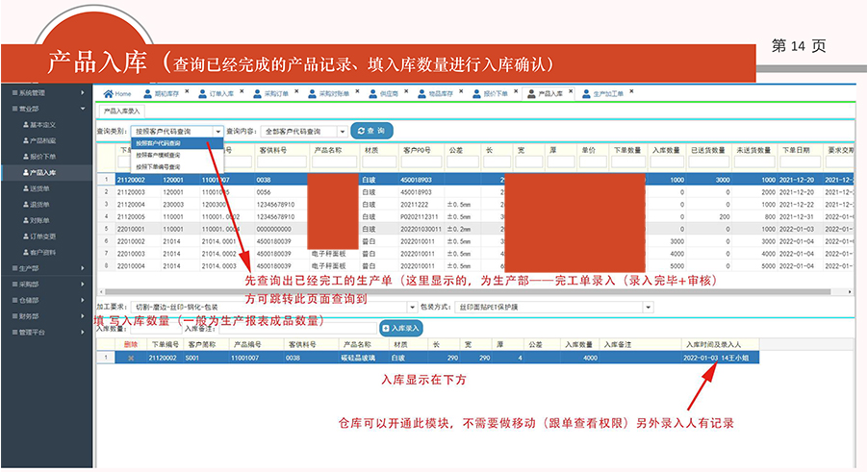The height and width of the screenshot is (472, 868).
Task: Choose 按照客户模糊查询 option
Action: coord(163,155)
